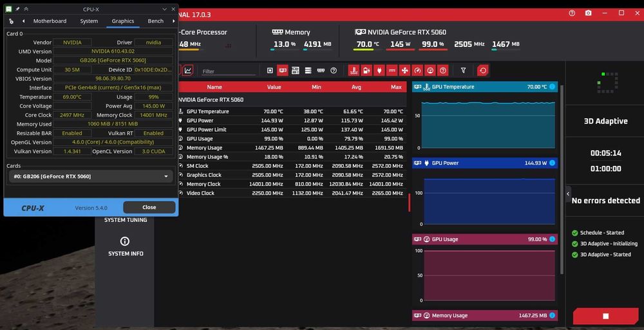Open the System Info sidebar item

coord(126,246)
